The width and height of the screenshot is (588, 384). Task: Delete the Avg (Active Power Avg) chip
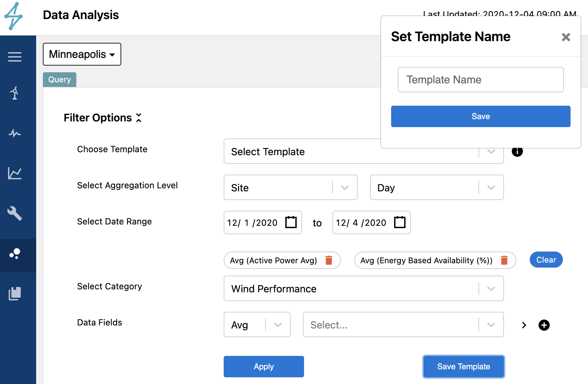(329, 260)
